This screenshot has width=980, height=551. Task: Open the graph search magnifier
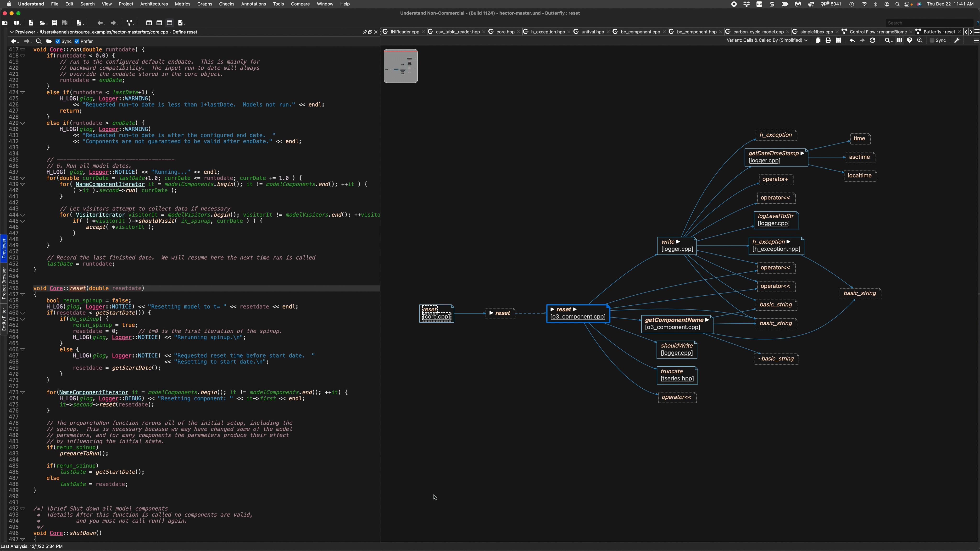point(888,40)
